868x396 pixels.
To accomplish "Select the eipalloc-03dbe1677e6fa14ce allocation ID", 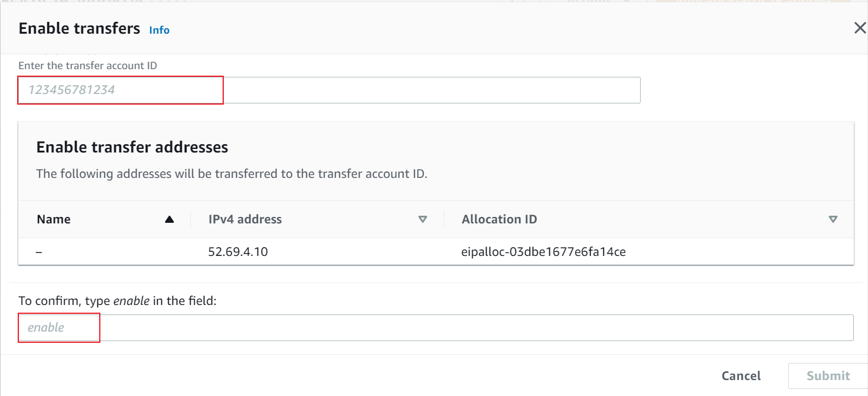I will coord(543,252).
